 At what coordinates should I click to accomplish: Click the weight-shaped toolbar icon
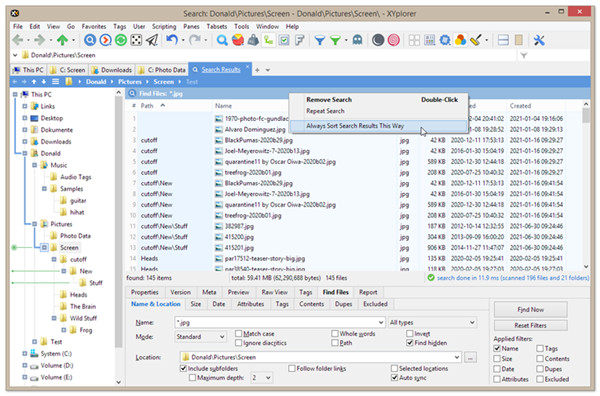click(253, 40)
